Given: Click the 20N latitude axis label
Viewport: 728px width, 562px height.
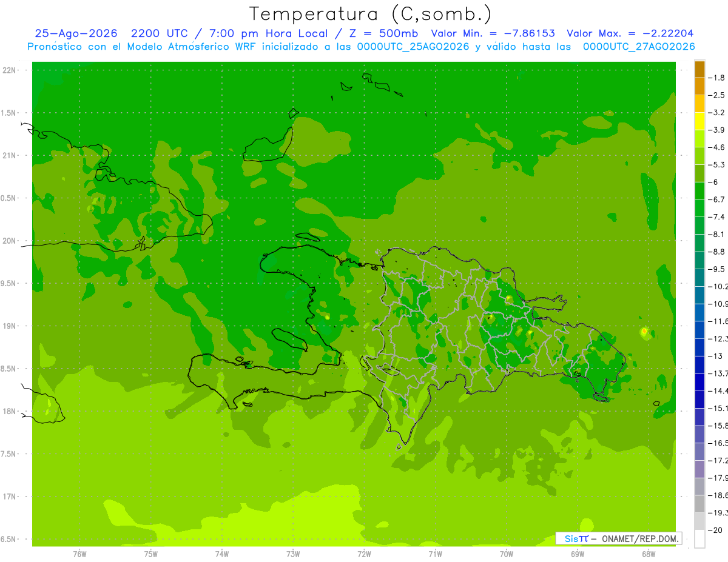Looking at the screenshot, I should [x=9, y=241].
